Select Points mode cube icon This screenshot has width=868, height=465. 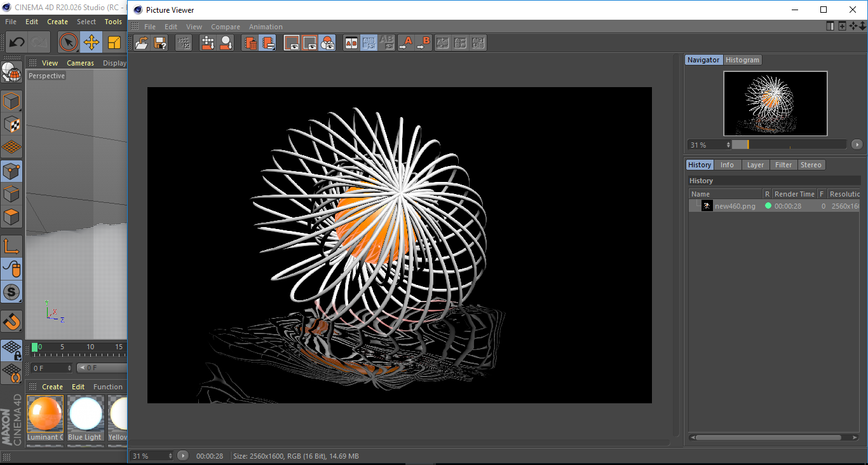pyautogui.click(x=11, y=171)
